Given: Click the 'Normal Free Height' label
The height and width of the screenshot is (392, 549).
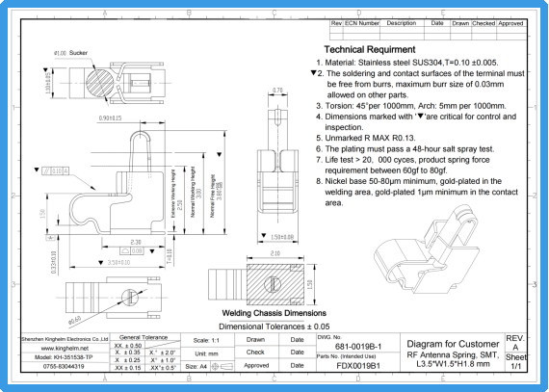Looking at the screenshot, I should 212,196.
